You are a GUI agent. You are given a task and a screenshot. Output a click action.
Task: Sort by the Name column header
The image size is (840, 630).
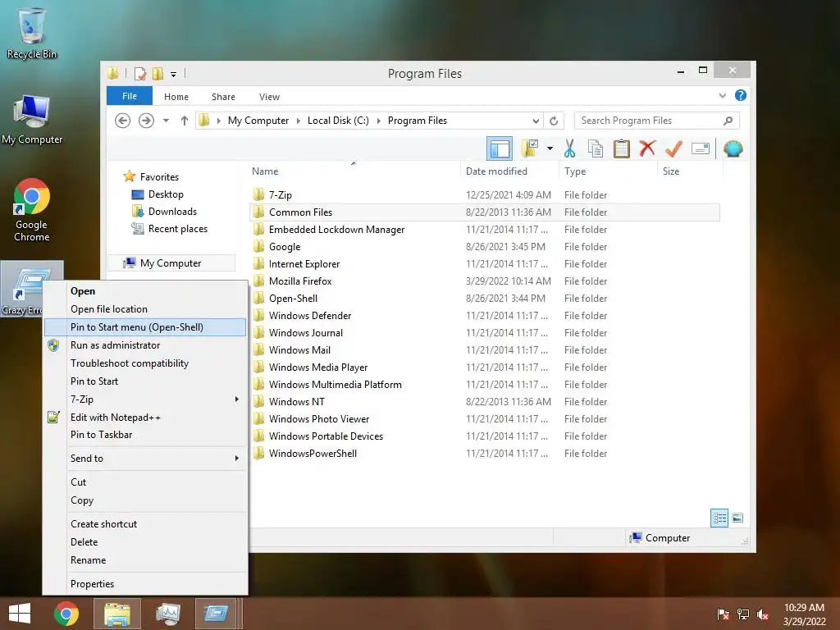coord(354,171)
